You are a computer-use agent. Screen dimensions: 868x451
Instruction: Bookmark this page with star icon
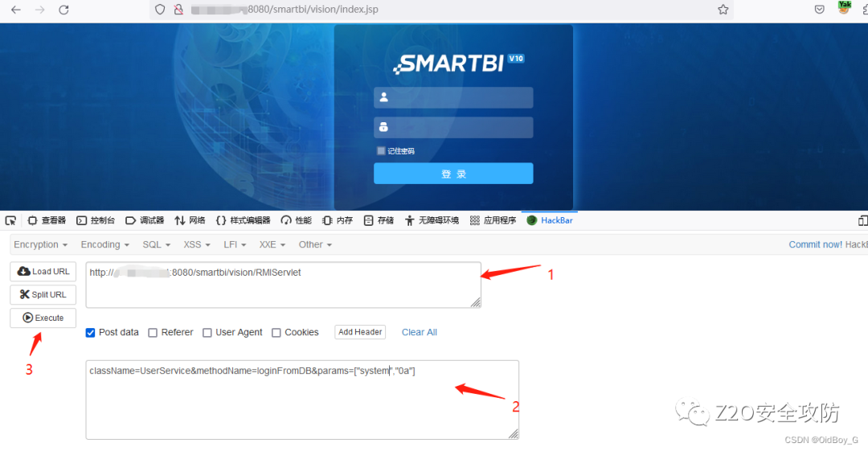[x=723, y=10]
